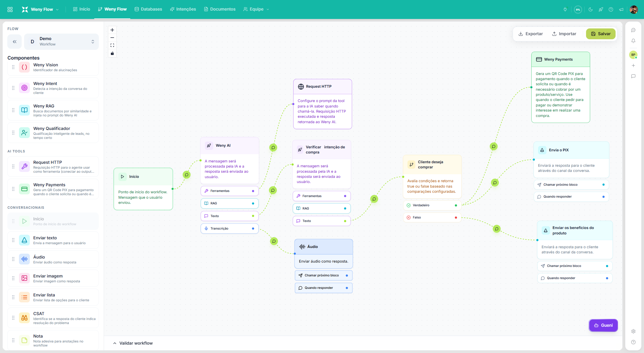The image size is (644, 353).
Task: Expand the Equipe menu
Action: tap(256, 9)
